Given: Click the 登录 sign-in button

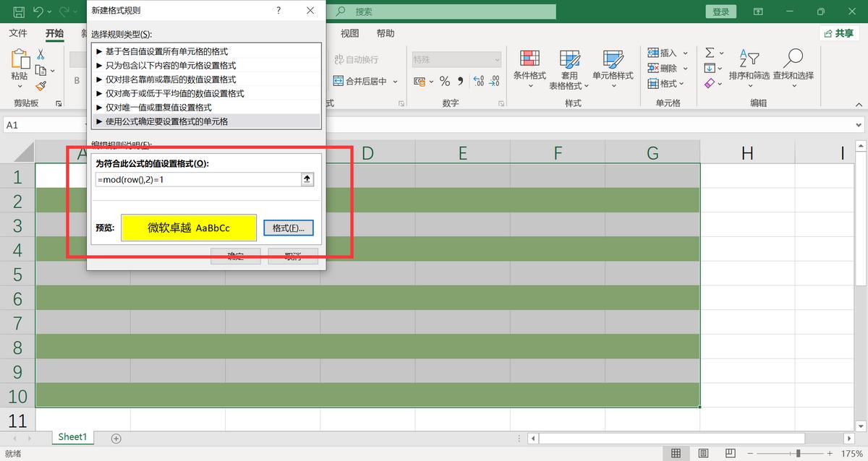Looking at the screenshot, I should tap(721, 12).
